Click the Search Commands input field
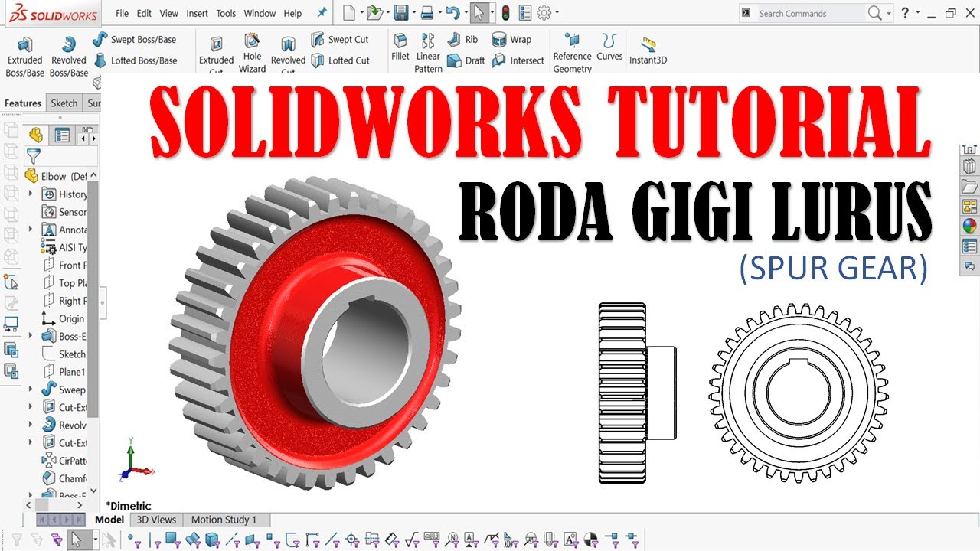 (810, 13)
